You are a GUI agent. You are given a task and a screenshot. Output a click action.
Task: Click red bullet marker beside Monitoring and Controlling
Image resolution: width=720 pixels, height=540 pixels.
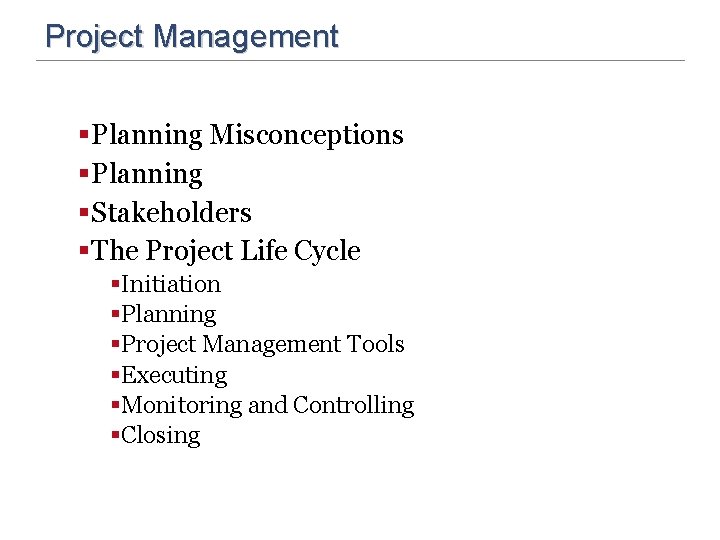115,405
